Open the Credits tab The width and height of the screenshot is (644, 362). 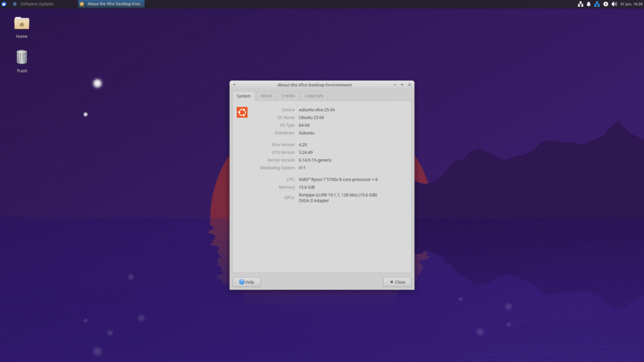point(288,96)
